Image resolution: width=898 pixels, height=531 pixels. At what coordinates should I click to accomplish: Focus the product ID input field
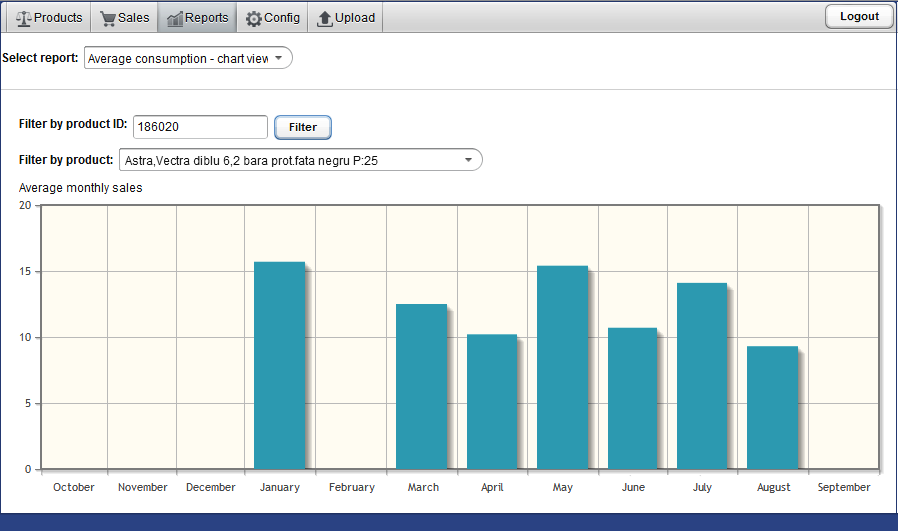tap(200, 127)
